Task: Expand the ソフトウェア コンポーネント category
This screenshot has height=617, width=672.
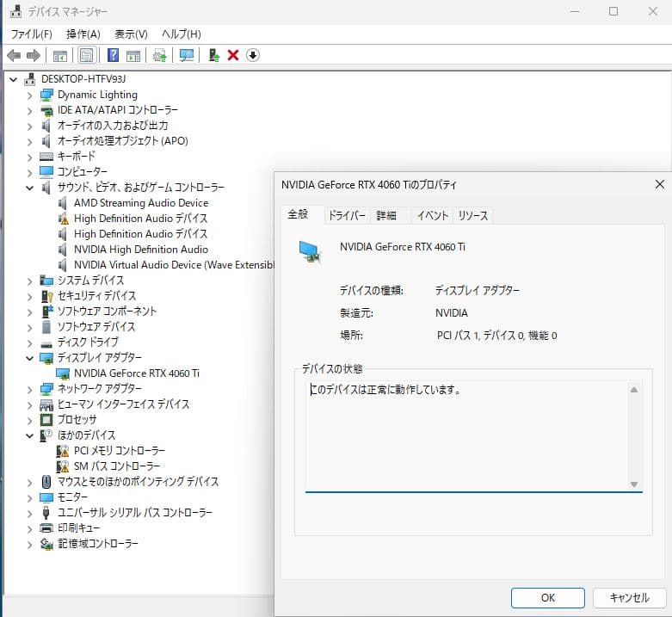Action: point(29,312)
